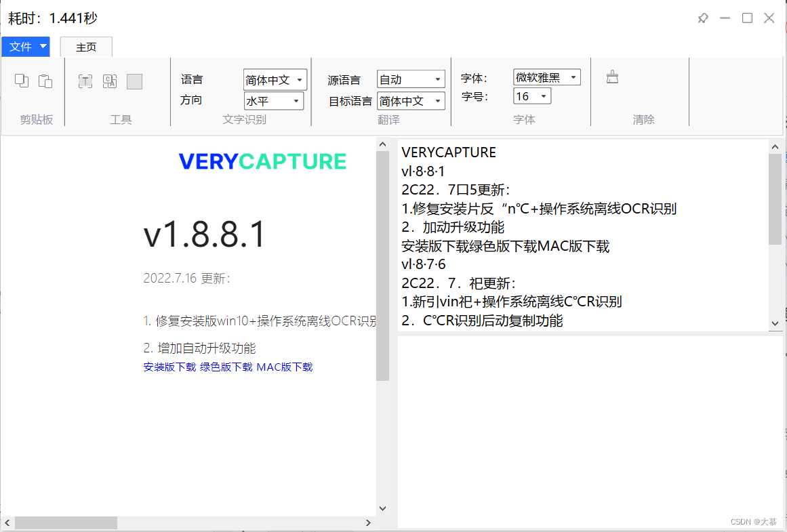Open the 字号 dropdown showing 16

(x=532, y=96)
